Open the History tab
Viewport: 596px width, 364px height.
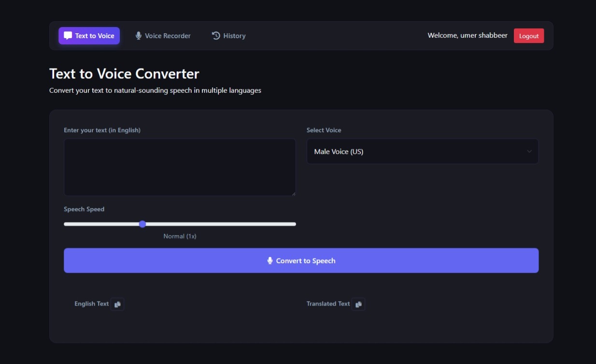229,36
